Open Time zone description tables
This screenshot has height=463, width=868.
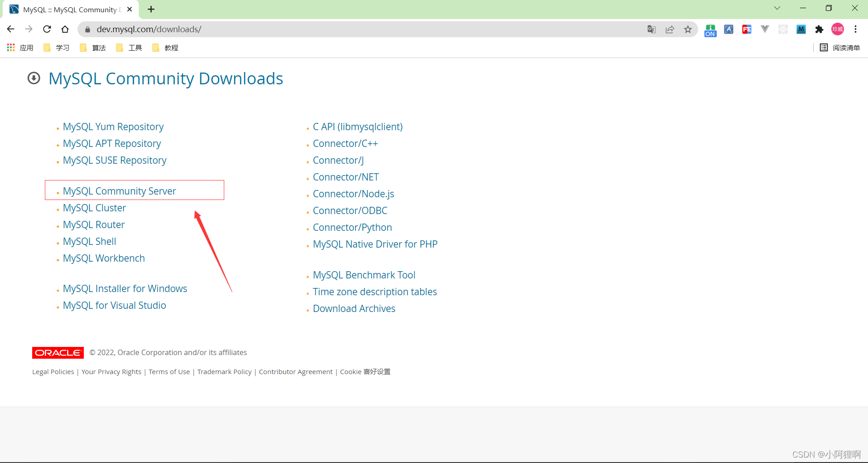click(375, 292)
